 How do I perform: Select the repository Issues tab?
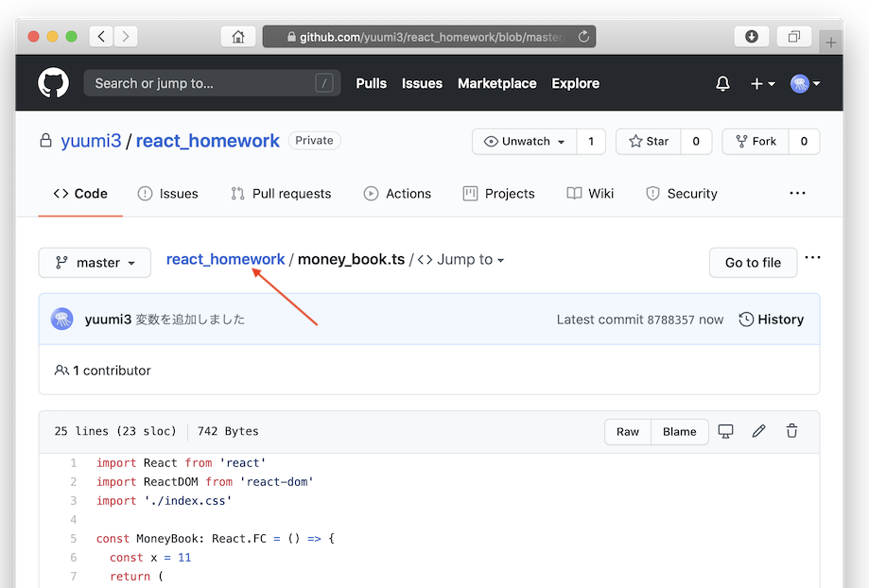coord(168,194)
